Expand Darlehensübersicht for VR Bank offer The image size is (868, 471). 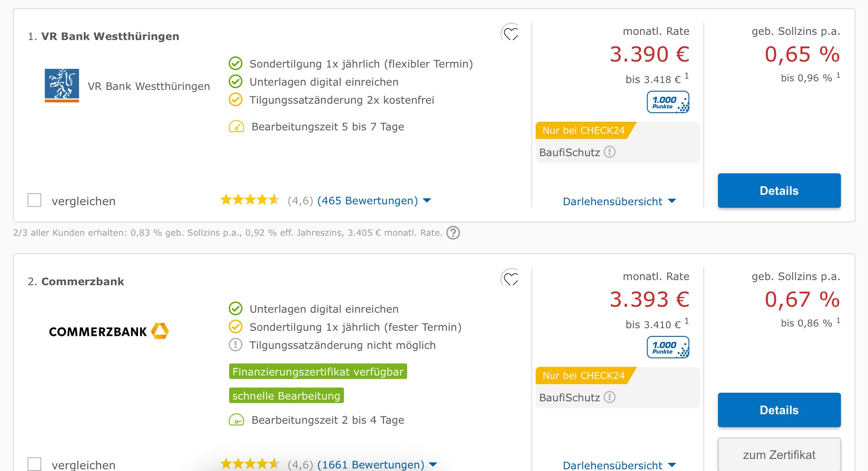tap(619, 201)
